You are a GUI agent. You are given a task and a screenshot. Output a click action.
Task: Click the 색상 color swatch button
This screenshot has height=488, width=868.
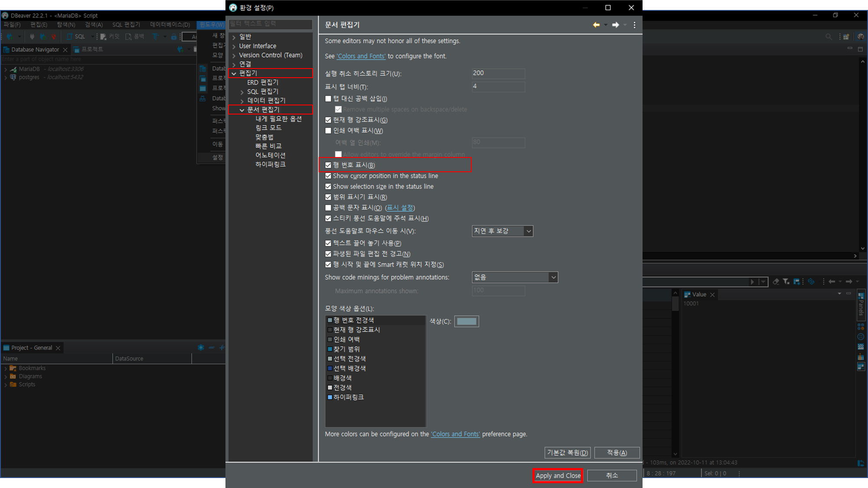(x=467, y=321)
